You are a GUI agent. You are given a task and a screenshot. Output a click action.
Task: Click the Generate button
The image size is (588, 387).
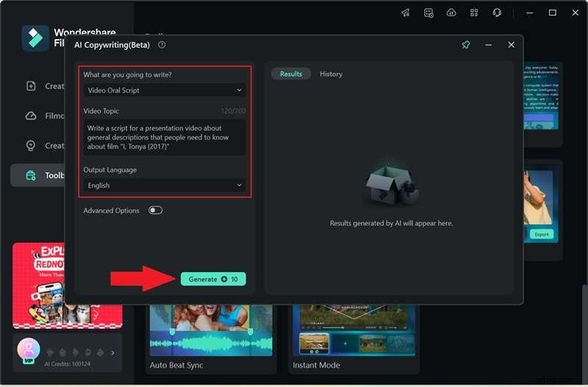[x=213, y=279]
